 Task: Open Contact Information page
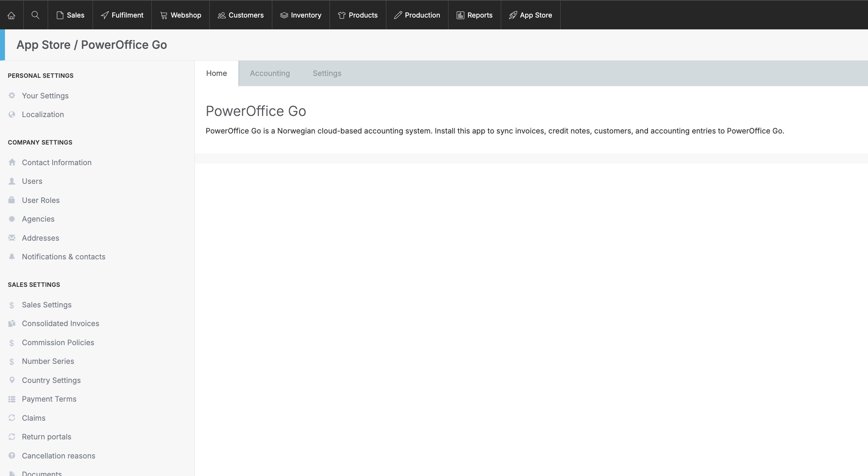coord(57,162)
